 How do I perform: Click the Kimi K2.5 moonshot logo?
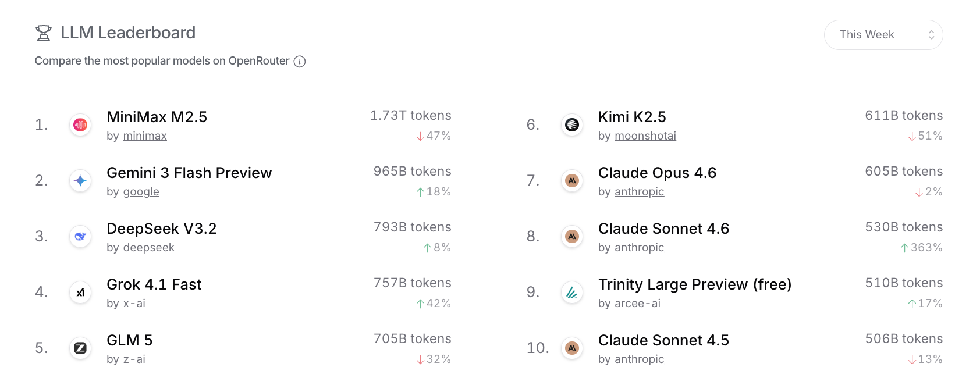coord(572,124)
